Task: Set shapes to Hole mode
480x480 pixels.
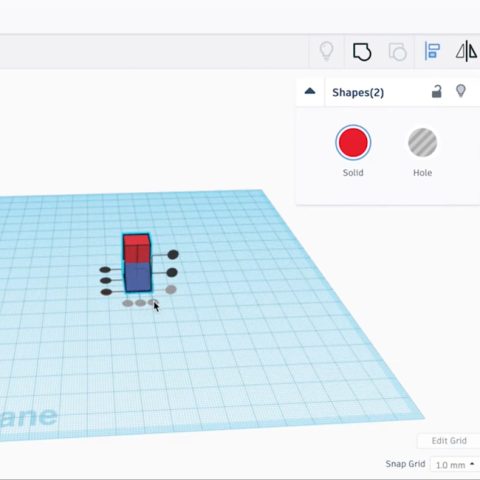Action: tap(422, 142)
